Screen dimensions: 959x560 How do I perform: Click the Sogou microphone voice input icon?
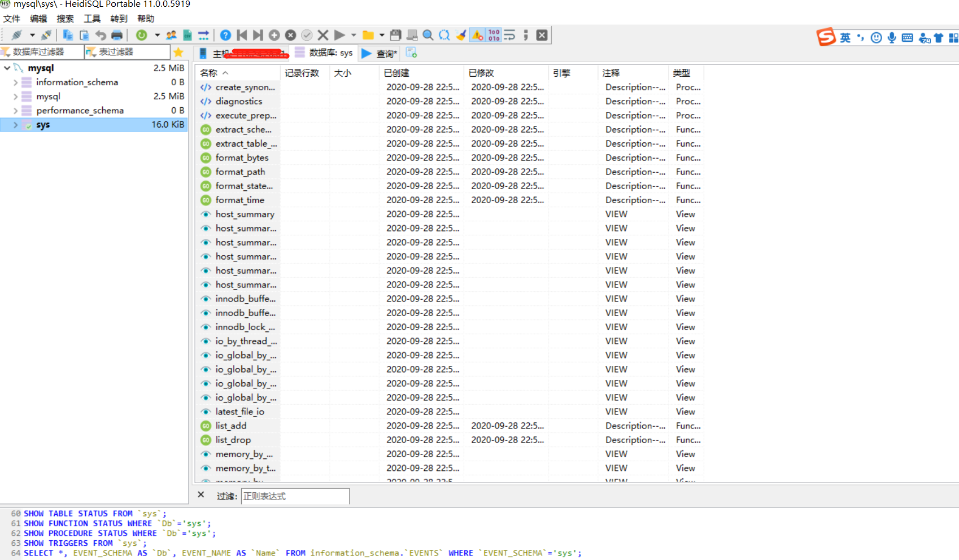tap(892, 38)
